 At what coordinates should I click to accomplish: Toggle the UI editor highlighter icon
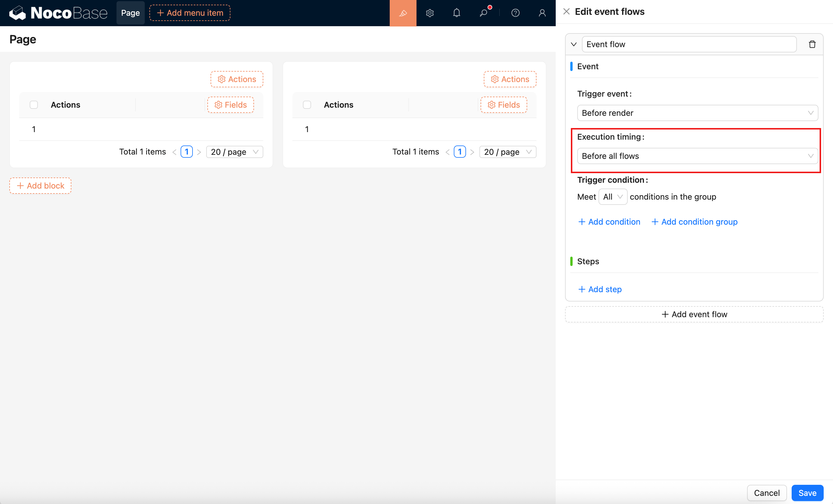403,13
